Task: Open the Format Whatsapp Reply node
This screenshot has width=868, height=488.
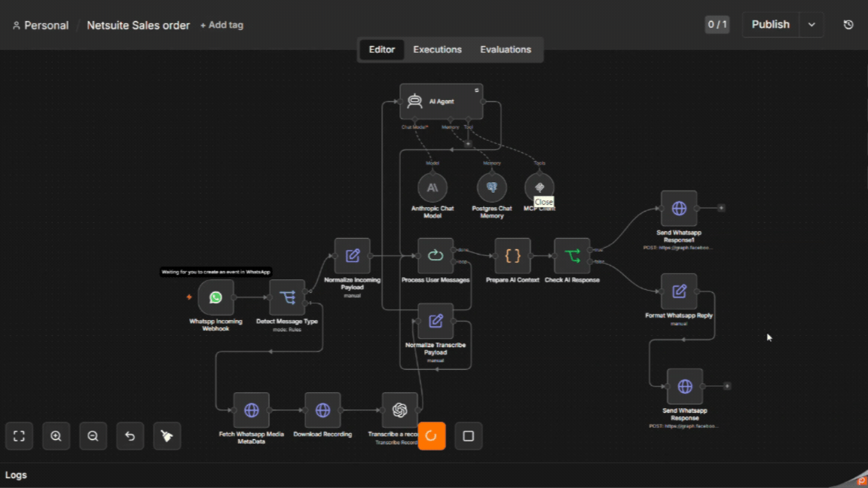Action: coord(679,291)
